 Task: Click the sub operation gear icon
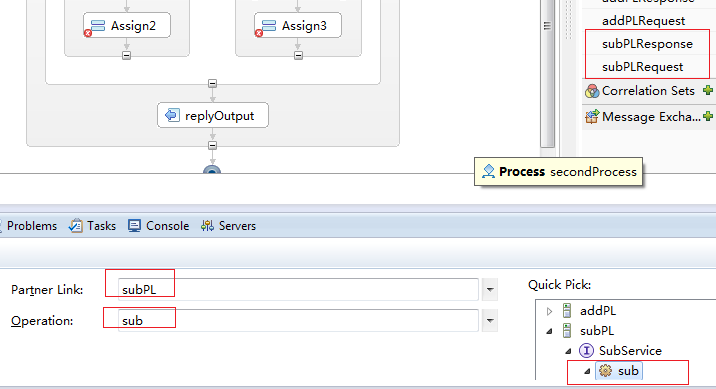tap(605, 371)
